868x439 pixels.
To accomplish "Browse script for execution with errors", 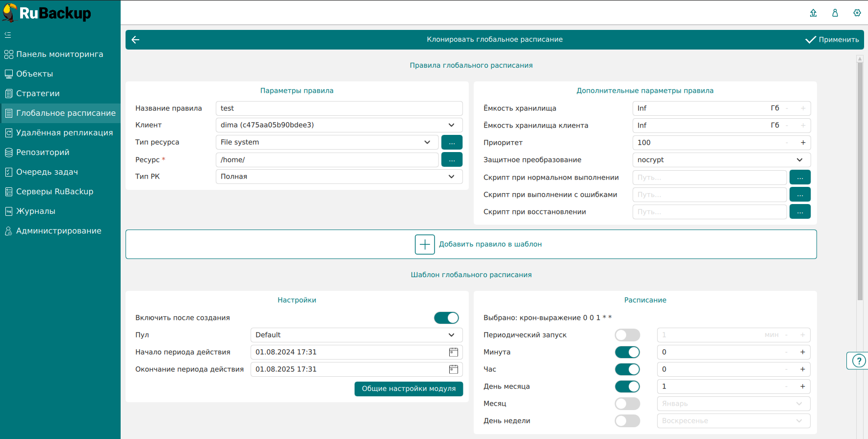I will click(x=800, y=195).
